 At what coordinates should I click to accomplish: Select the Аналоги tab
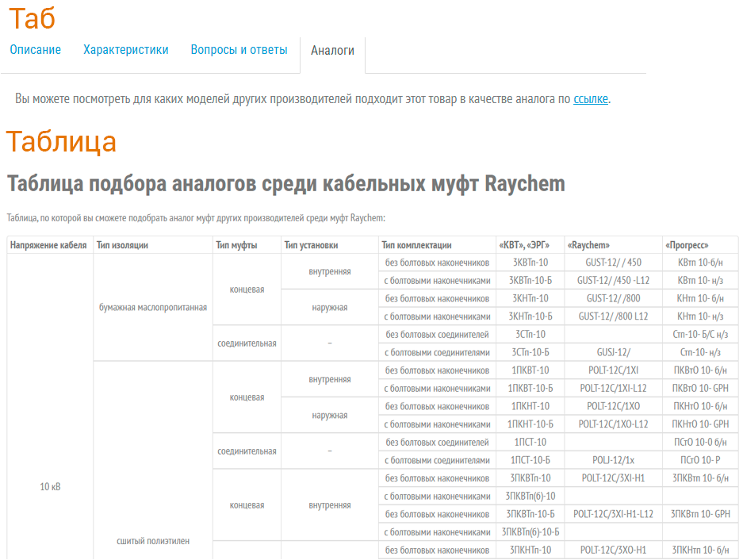point(332,51)
